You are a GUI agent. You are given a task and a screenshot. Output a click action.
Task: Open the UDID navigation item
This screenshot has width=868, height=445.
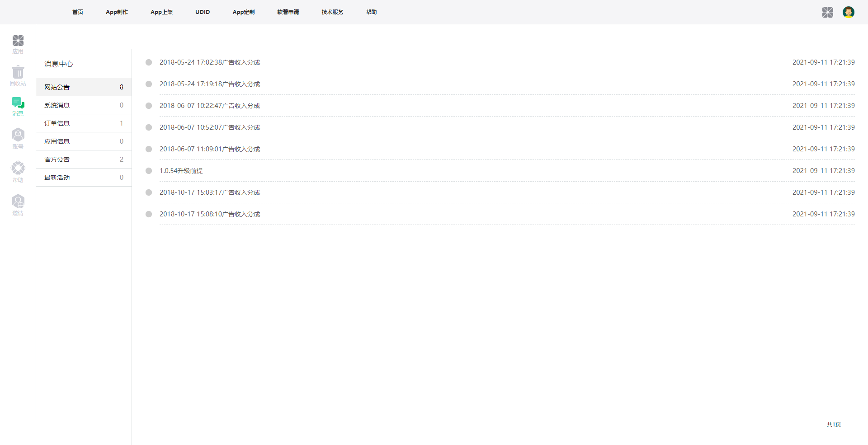click(x=203, y=12)
